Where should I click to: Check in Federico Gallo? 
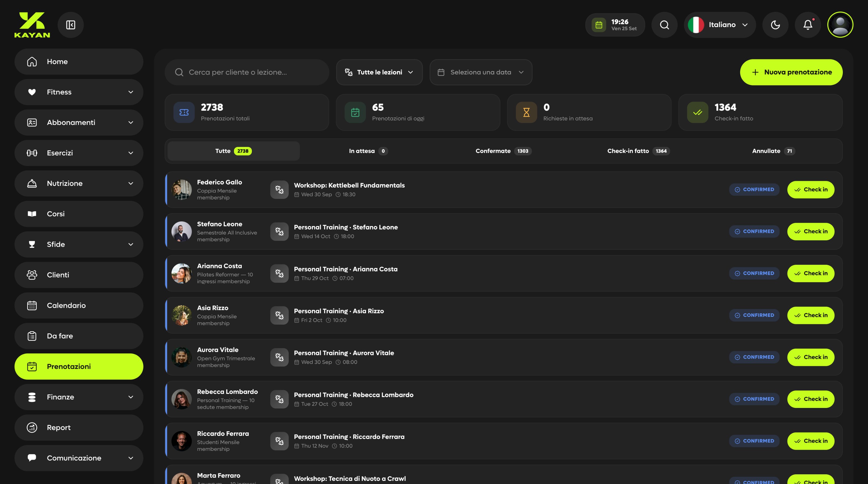[x=811, y=190]
